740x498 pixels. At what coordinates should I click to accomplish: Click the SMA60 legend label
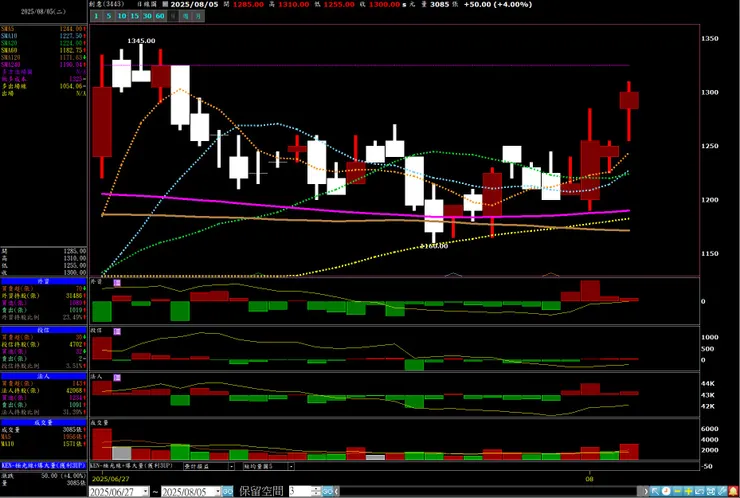pyautogui.click(x=9, y=50)
